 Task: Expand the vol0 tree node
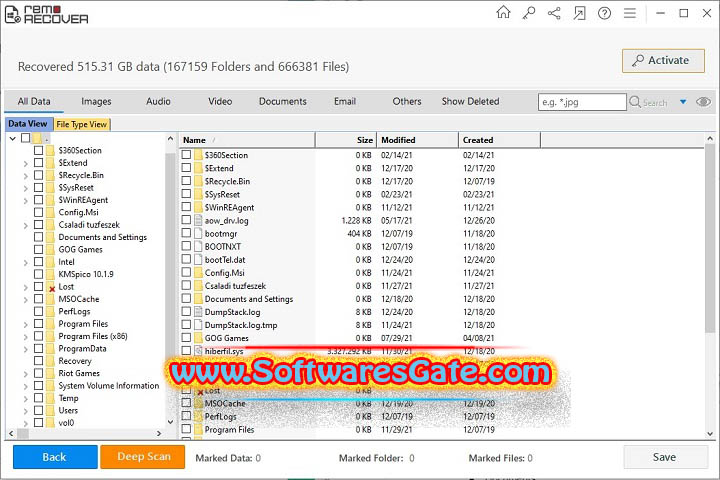point(26,424)
